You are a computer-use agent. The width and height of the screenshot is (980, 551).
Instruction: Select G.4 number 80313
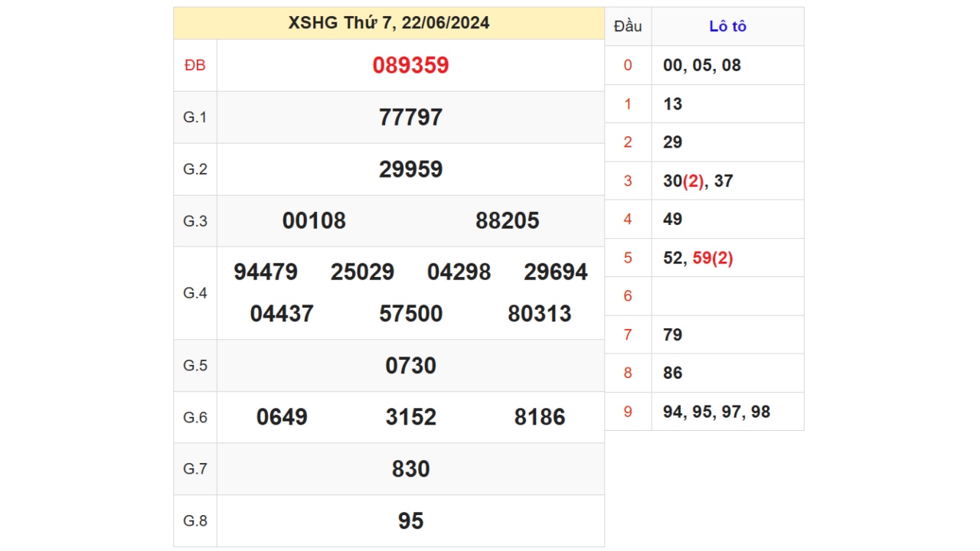[540, 314]
